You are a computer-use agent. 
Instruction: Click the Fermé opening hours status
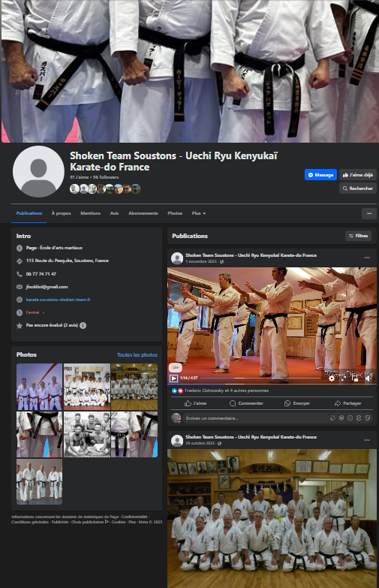pos(32,312)
